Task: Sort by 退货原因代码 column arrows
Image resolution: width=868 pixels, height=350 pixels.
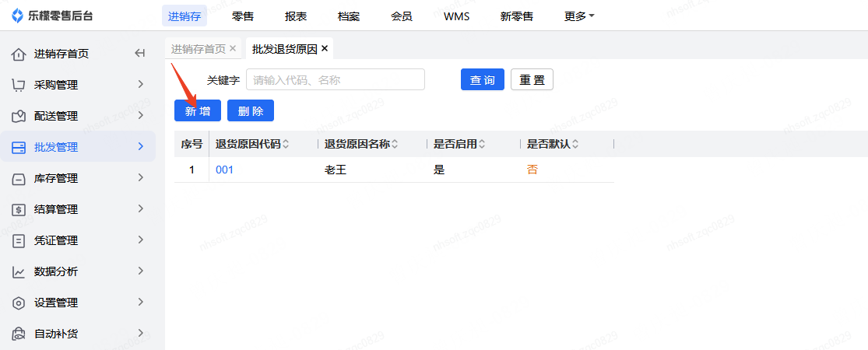Action: (x=286, y=145)
